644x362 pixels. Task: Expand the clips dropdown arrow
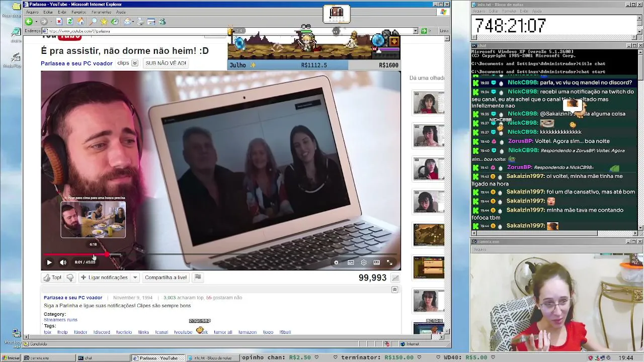click(x=134, y=63)
